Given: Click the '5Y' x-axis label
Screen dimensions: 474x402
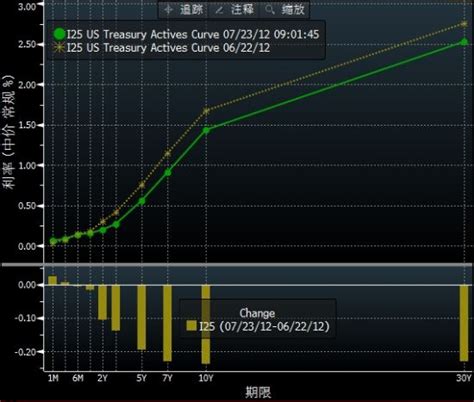Looking at the screenshot, I should click(x=142, y=378).
